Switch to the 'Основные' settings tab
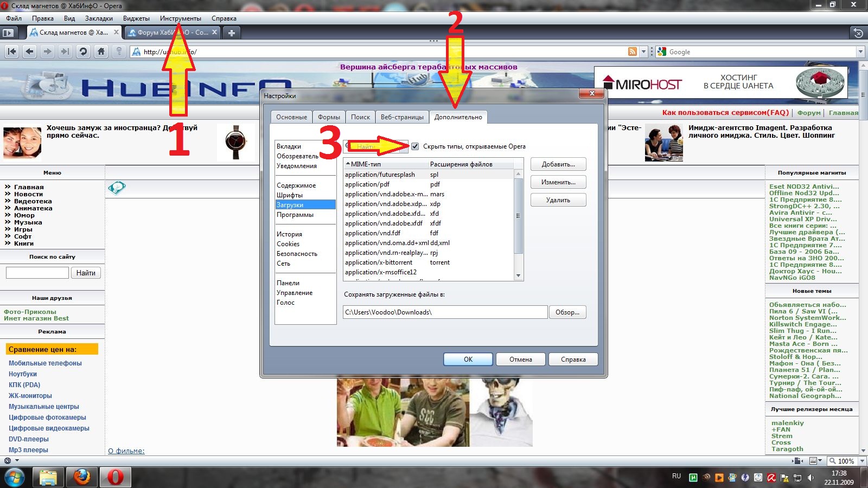 [291, 117]
